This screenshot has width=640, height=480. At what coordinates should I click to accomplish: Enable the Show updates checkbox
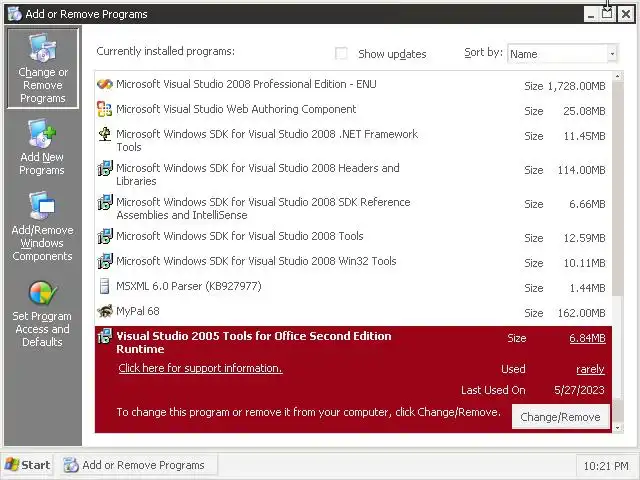(x=341, y=53)
